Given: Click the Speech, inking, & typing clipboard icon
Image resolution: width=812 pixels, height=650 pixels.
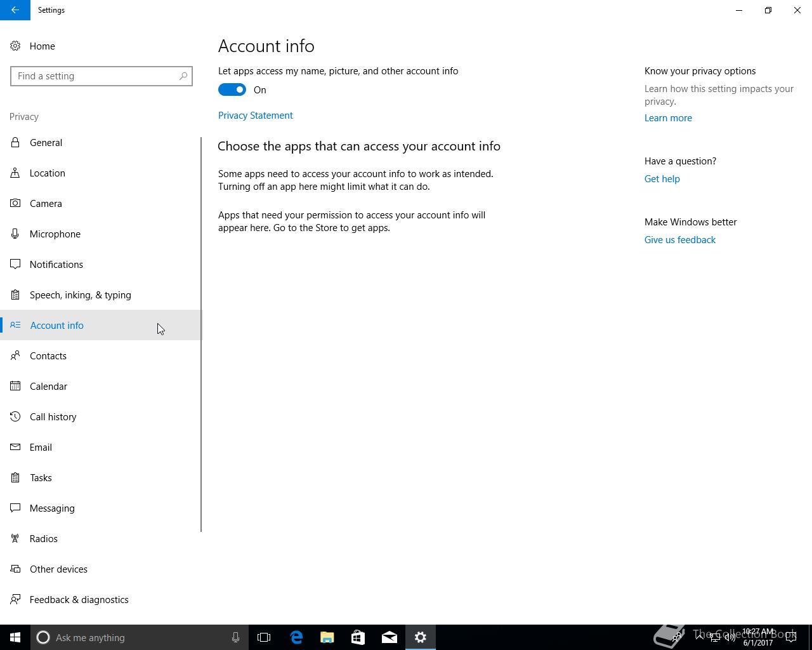Looking at the screenshot, I should pos(15,295).
